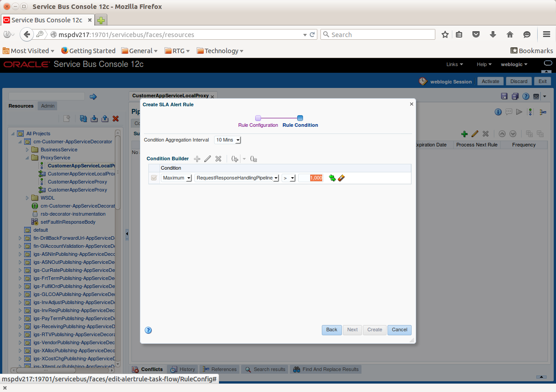Image resolution: width=556 pixels, height=392 pixels.
Task: Open the Search results tab
Action: pos(265,369)
